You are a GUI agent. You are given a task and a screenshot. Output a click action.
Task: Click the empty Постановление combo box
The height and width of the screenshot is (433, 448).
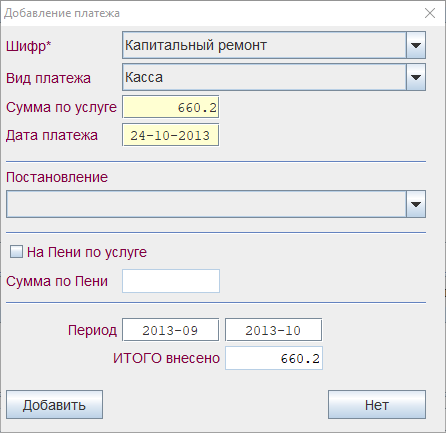[206, 204]
